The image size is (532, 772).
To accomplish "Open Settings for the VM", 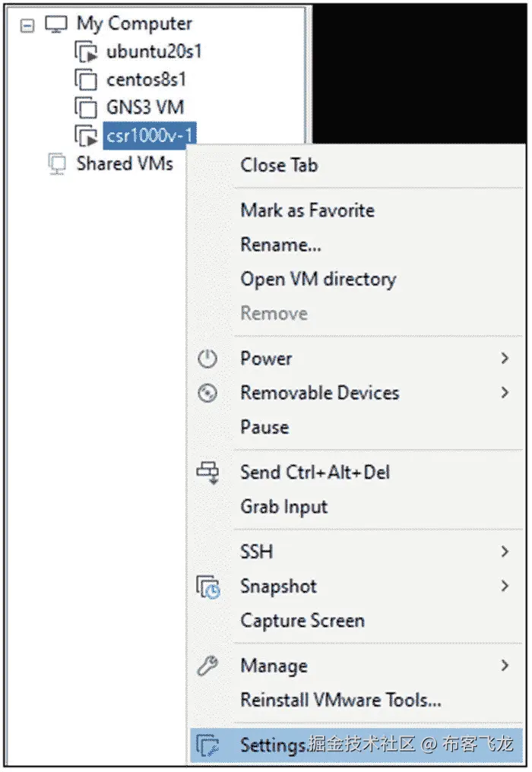I will 273,745.
